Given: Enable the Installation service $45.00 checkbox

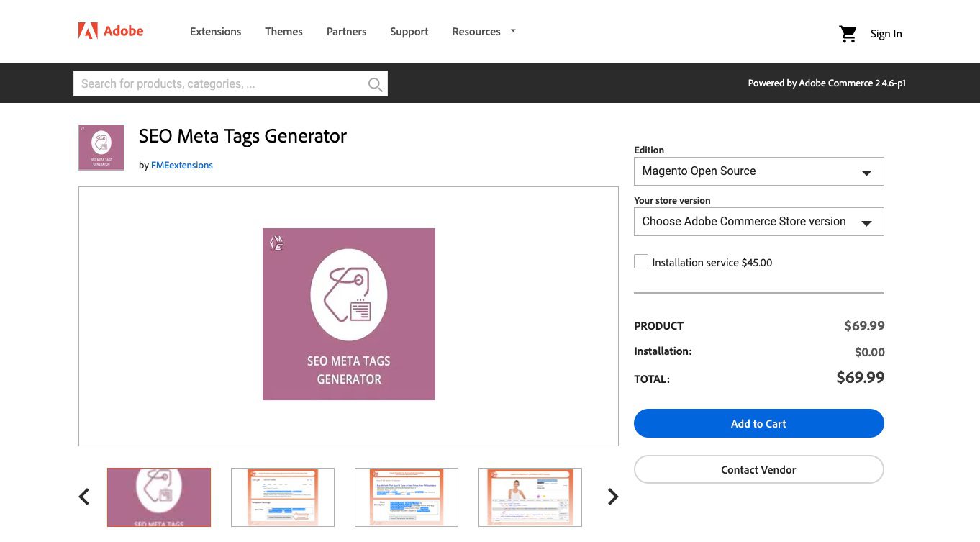Looking at the screenshot, I should pyautogui.click(x=641, y=262).
